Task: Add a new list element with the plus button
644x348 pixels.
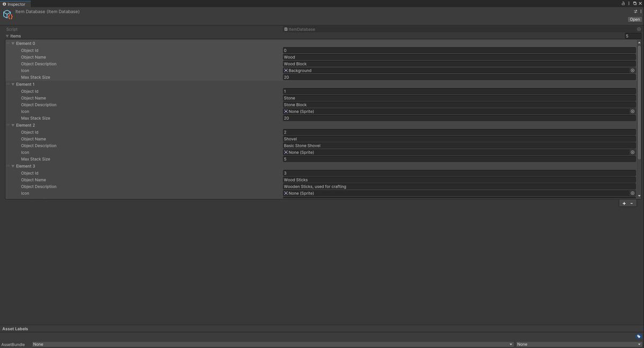Action: (624, 203)
